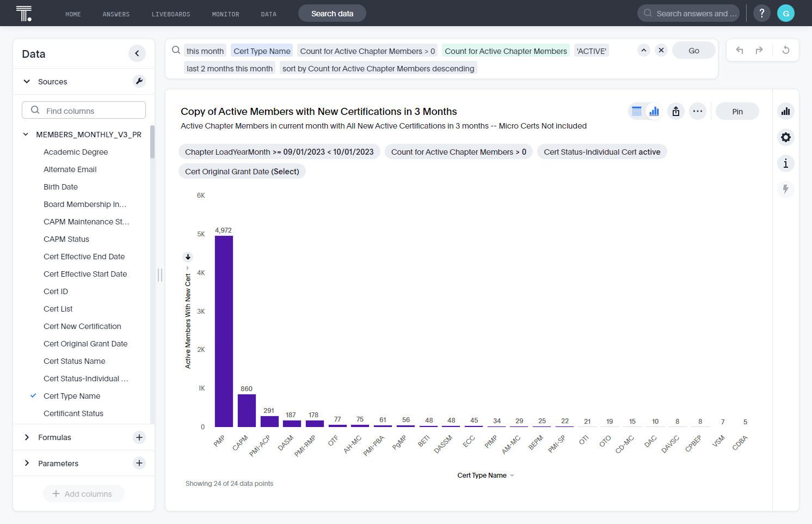812x524 pixels.
Task: Collapse the Data panel with chevron
Action: [x=137, y=53]
